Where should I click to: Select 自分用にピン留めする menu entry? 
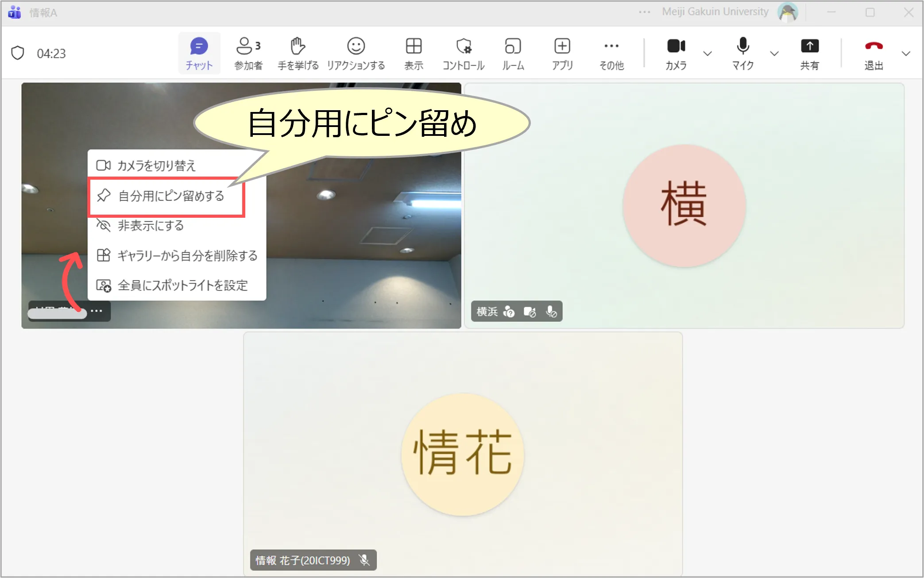pyautogui.click(x=170, y=196)
